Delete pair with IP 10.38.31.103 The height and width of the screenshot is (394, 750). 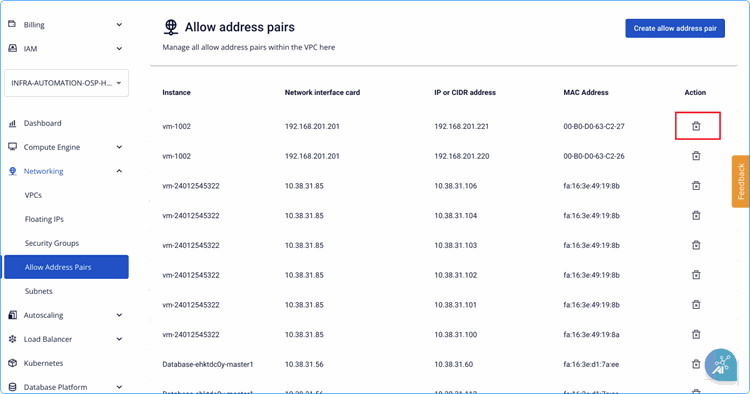[696, 245]
